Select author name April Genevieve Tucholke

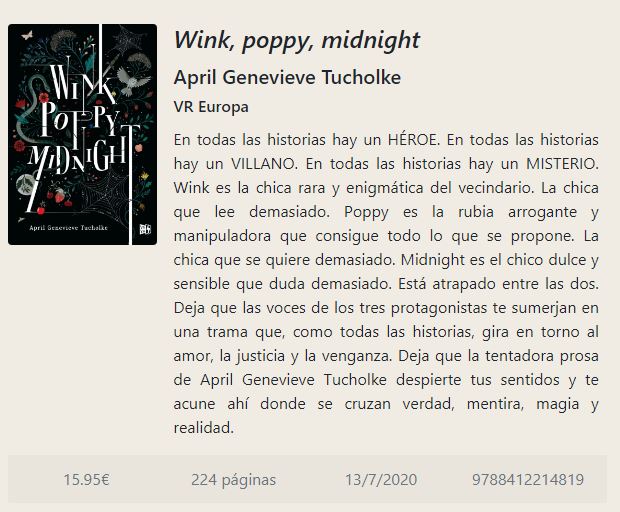pyautogui.click(x=287, y=77)
